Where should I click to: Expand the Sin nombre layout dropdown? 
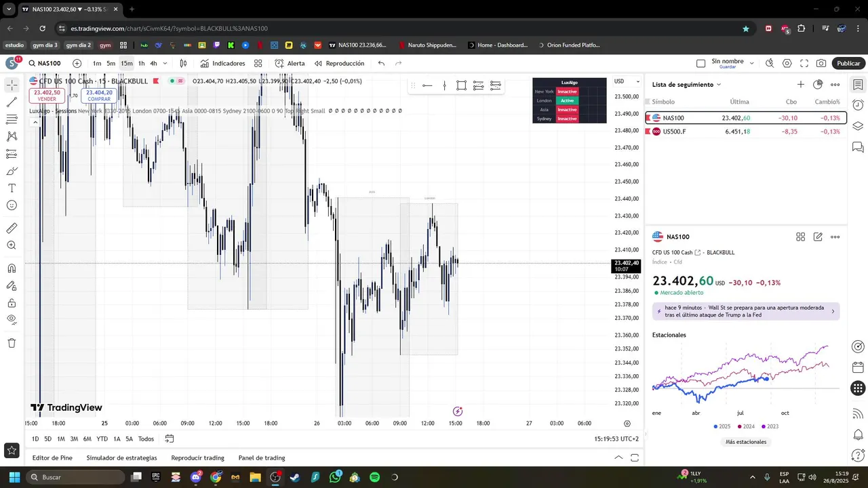click(751, 63)
